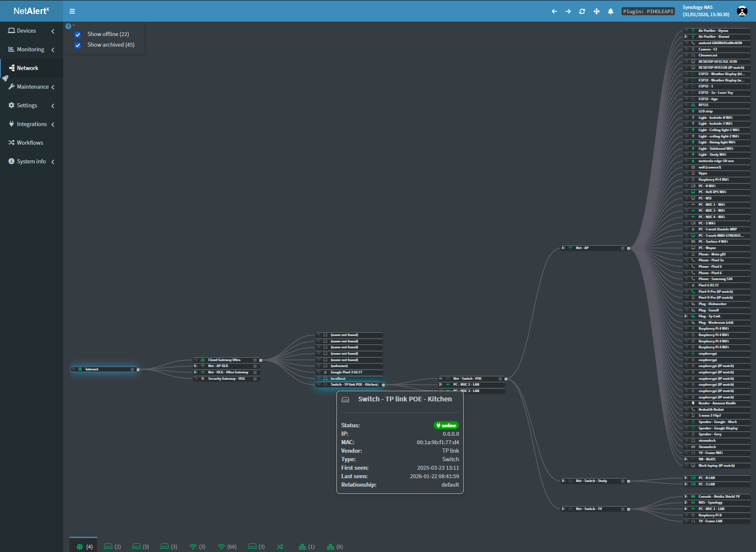Image resolution: width=756 pixels, height=552 pixels.
Task: Open the Devices section in the sidebar
Action: pyautogui.click(x=25, y=31)
